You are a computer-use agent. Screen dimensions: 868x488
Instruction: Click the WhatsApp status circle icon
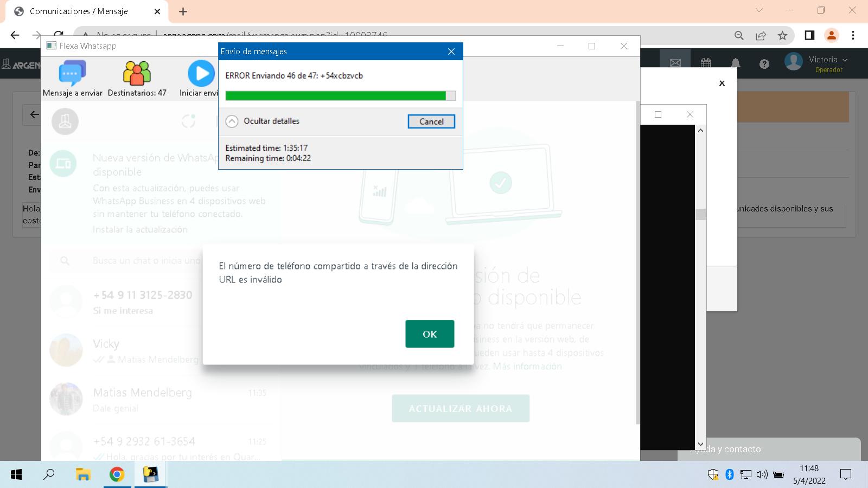click(x=188, y=121)
